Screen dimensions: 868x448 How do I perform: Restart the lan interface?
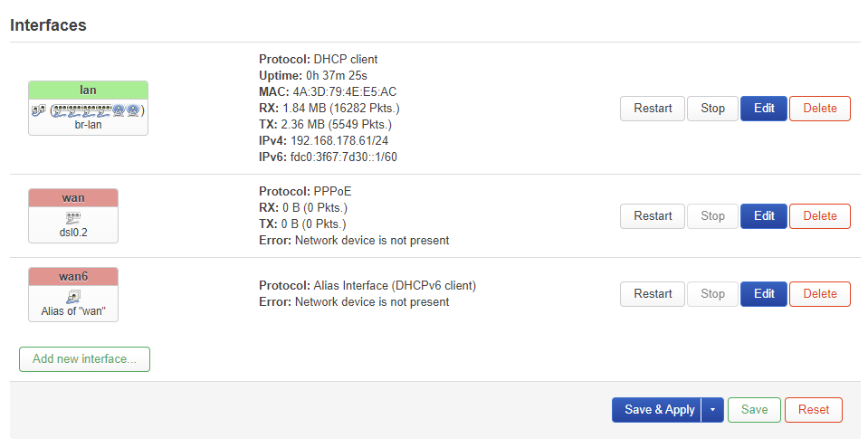pyautogui.click(x=653, y=109)
